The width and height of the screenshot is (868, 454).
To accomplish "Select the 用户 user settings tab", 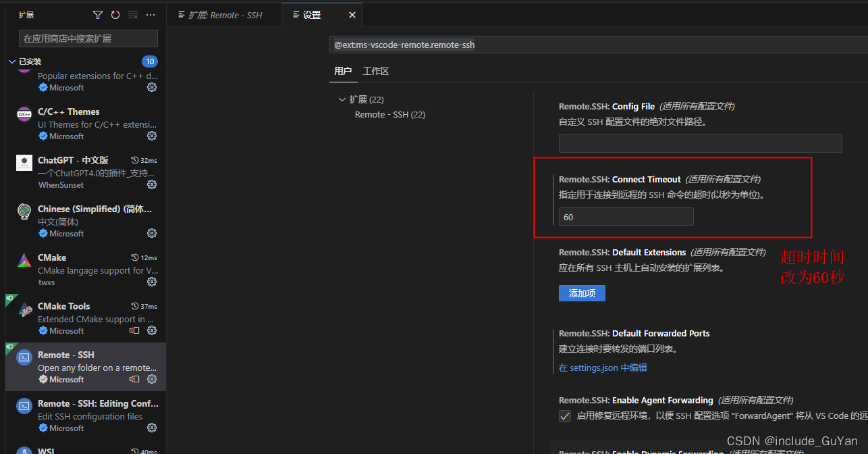I will click(x=343, y=71).
